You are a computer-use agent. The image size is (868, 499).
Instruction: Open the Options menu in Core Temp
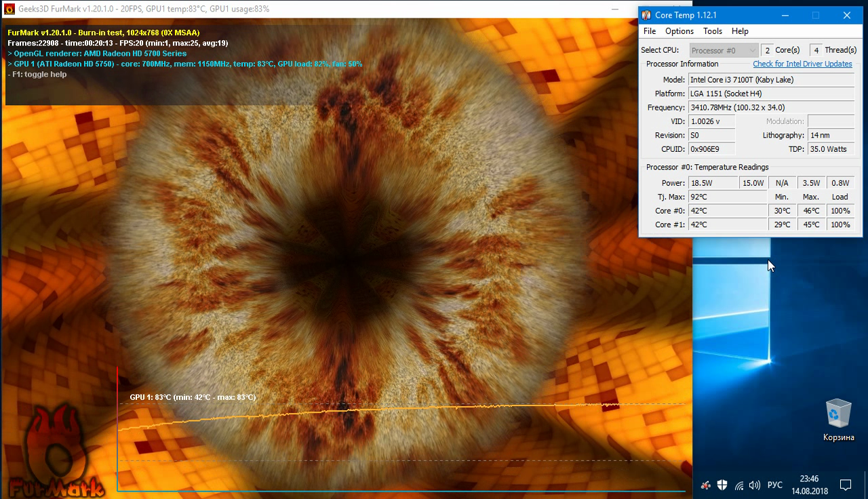pyautogui.click(x=679, y=31)
